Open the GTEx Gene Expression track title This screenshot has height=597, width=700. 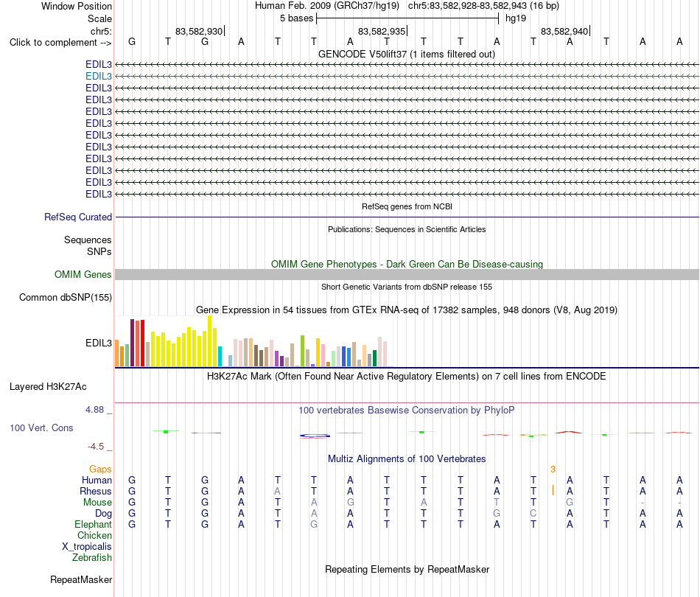[x=407, y=310]
